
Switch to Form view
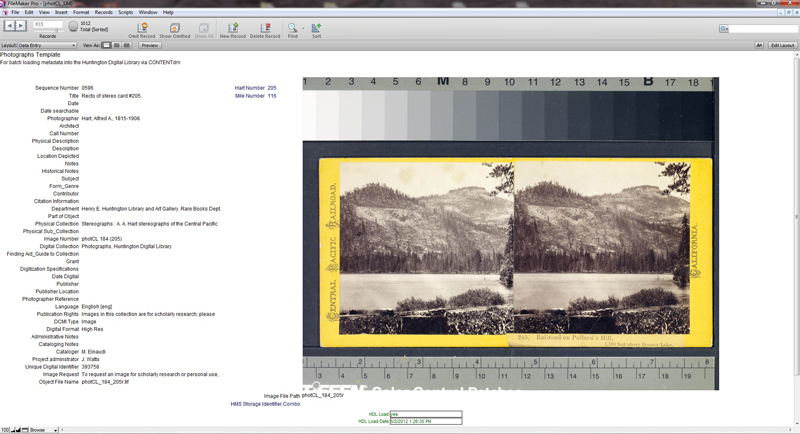(106, 45)
